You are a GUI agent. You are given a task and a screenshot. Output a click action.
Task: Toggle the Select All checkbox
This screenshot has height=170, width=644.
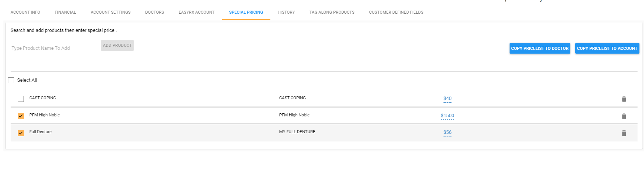pos(11,80)
